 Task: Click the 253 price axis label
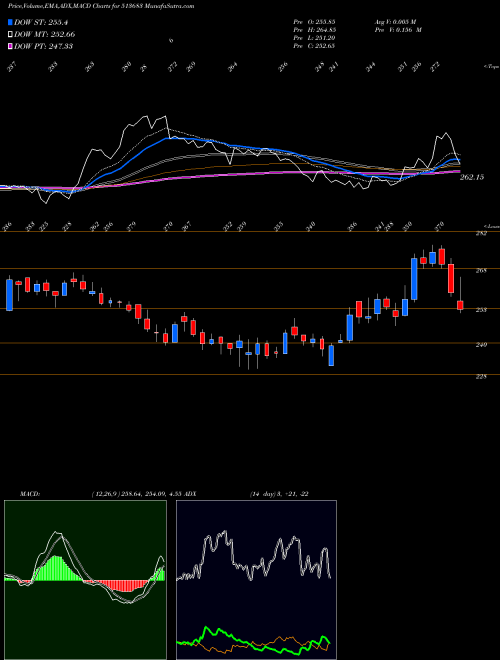[x=481, y=310]
